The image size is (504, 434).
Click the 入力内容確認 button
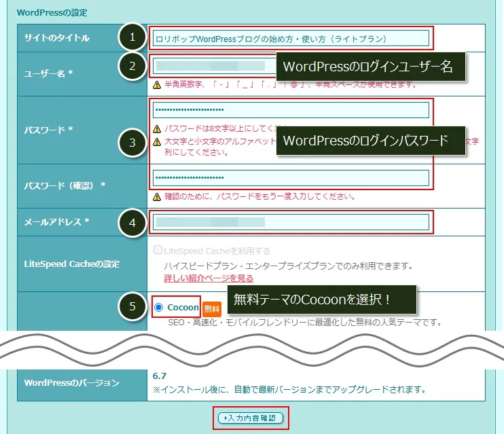pyautogui.click(x=251, y=418)
